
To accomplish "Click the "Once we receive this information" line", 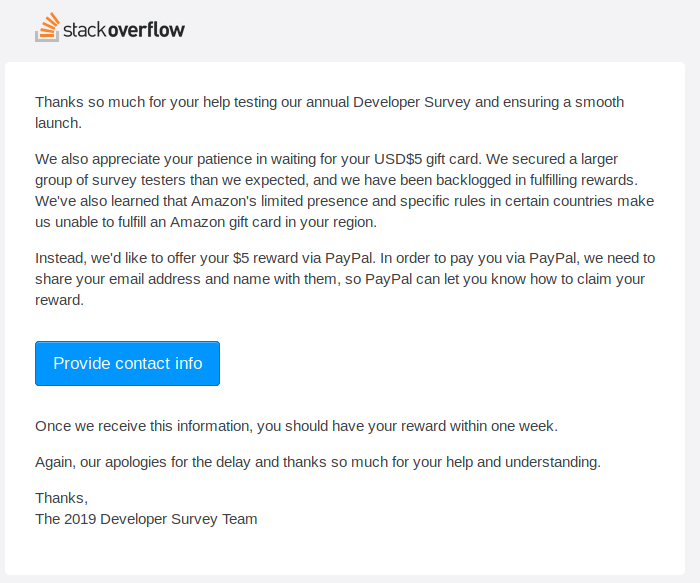I will 144,426.
